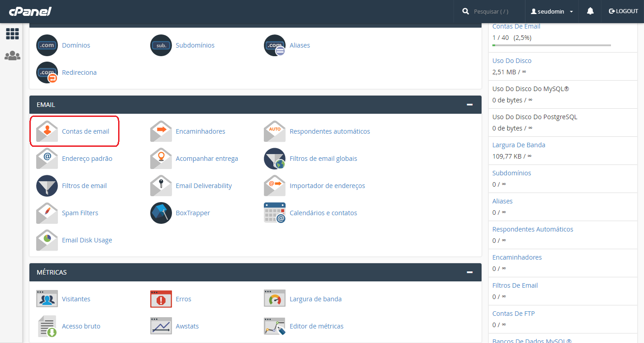Screen dimensions: 644x343
Task: Click the '109,77 KB / ∞' value
Action: point(512,156)
